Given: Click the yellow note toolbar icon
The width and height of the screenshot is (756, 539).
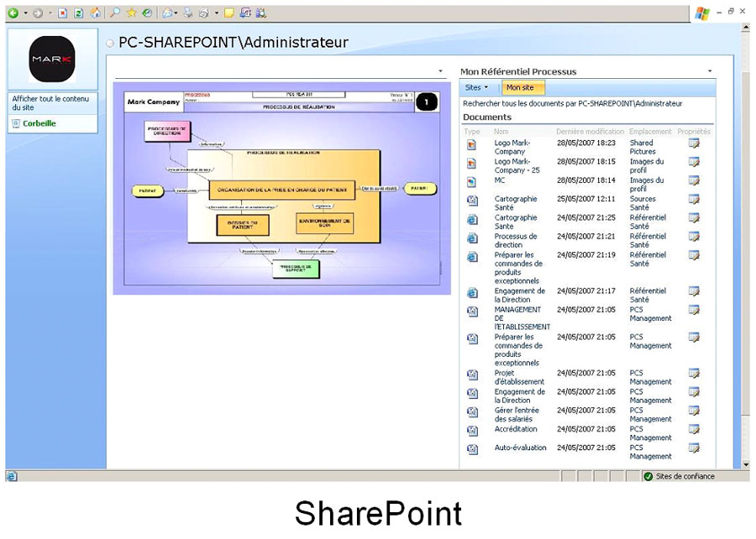Looking at the screenshot, I should 229,13.
